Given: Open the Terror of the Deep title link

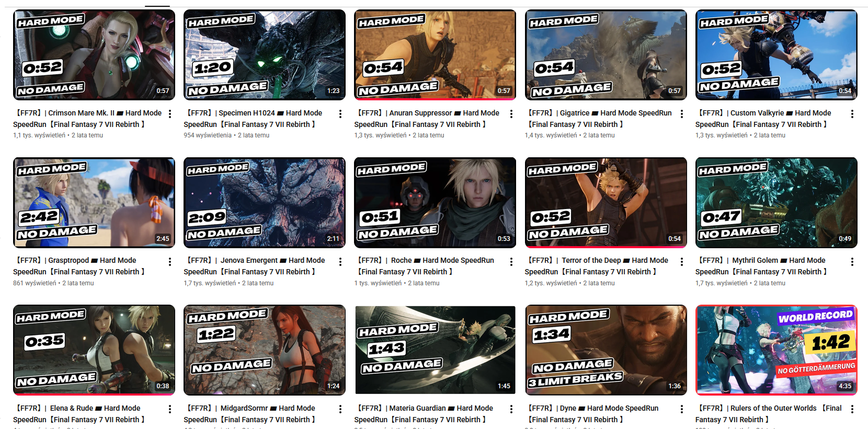Looking at the screenshot, I should [x=597, y=266].
